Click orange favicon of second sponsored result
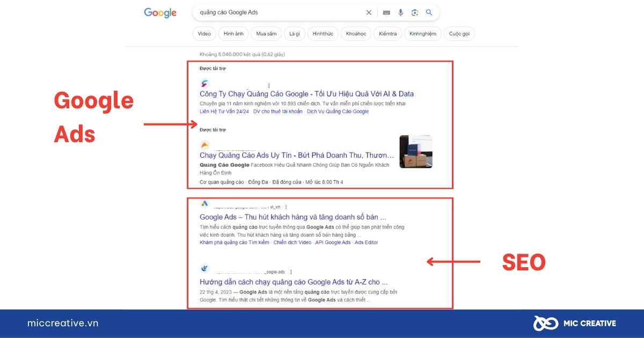This screenshot has height=338, width=644. click(x=204, y=145)
